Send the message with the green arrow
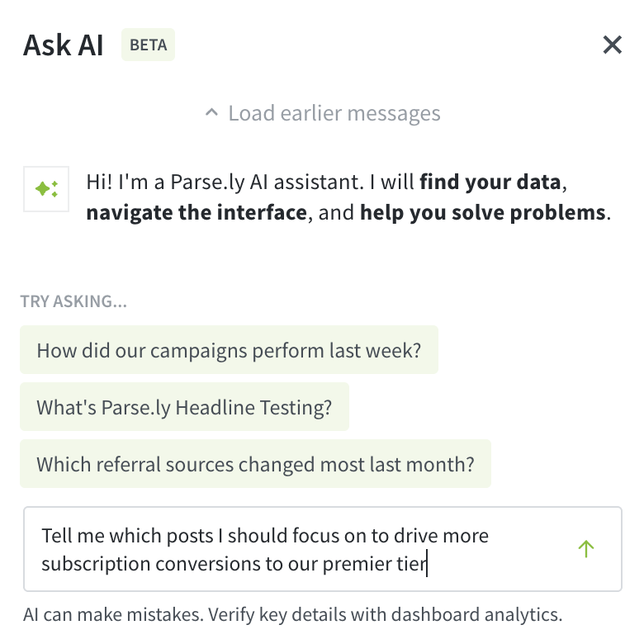The width and height of the screenshot is (644, 644). 586,549
